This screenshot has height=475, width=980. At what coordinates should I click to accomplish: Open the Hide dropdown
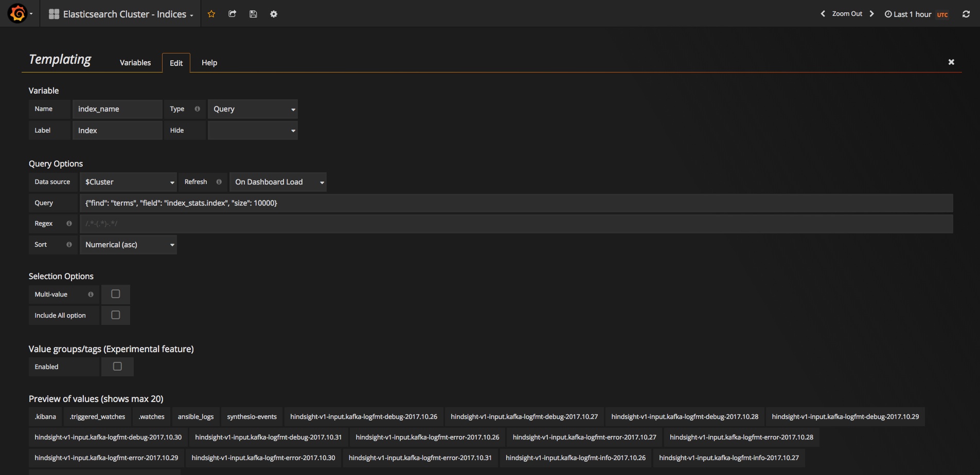tap(253, 131)
